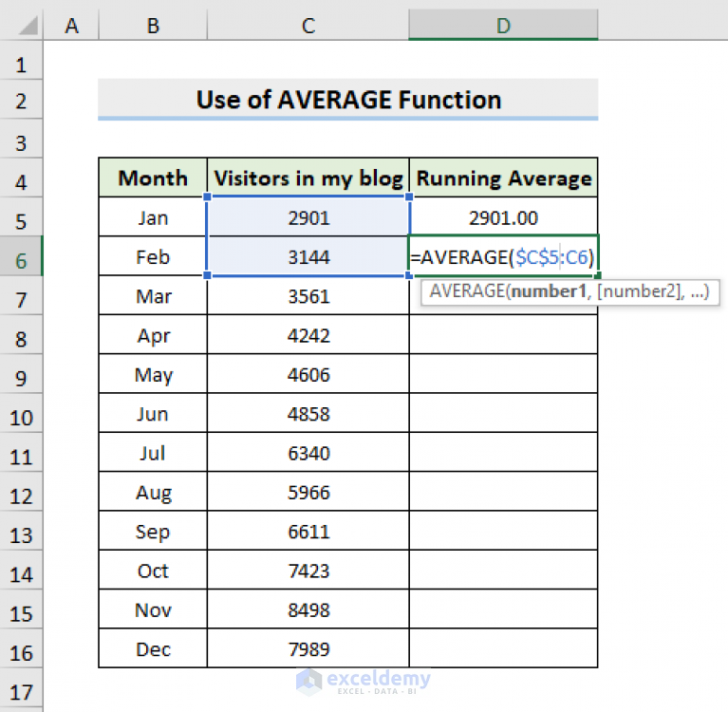Click the May cell
728x712 pixels.
[x=153, y=374]
